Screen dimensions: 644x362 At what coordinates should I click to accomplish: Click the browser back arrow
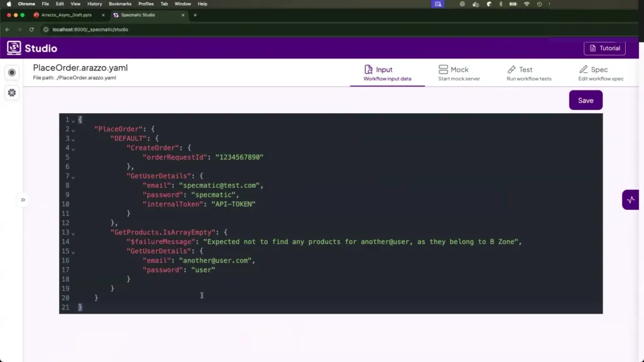[x=8, y=30]
